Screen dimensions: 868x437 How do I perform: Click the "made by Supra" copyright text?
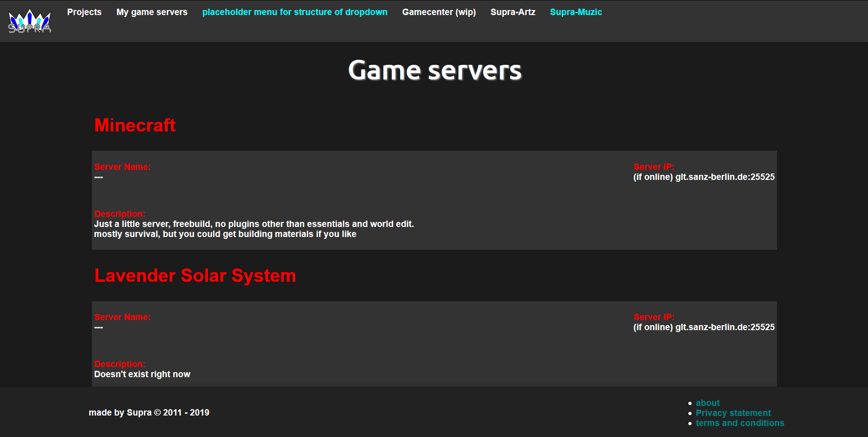(x=149, y=413)
